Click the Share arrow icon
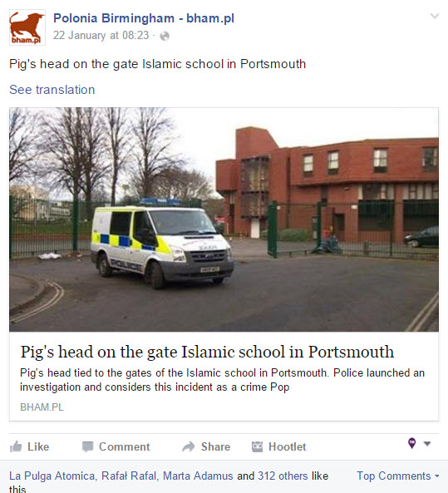Viewport: 448px width, 493px height. pyautogui.click(x=189, y=446)
